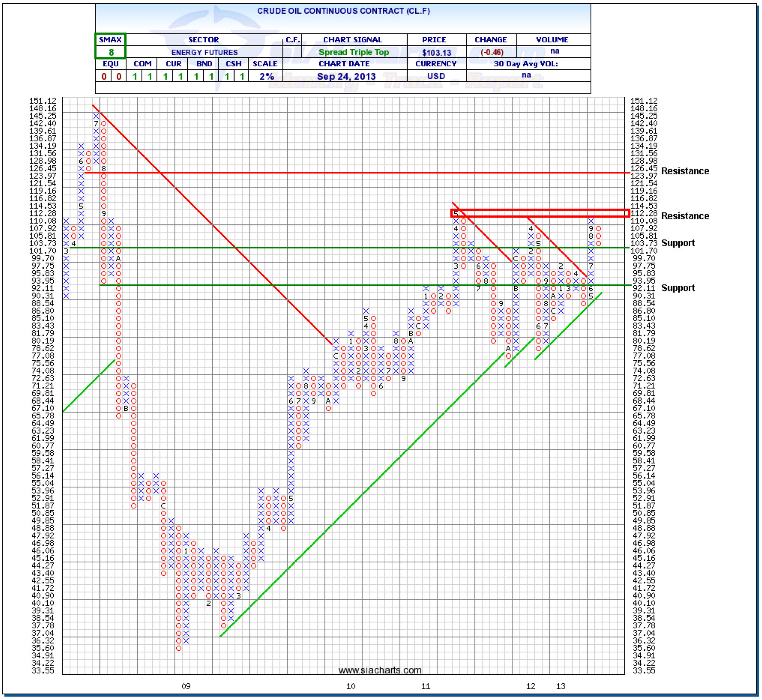Select the 2% scale value
The image size is (762, 700).
266,76
